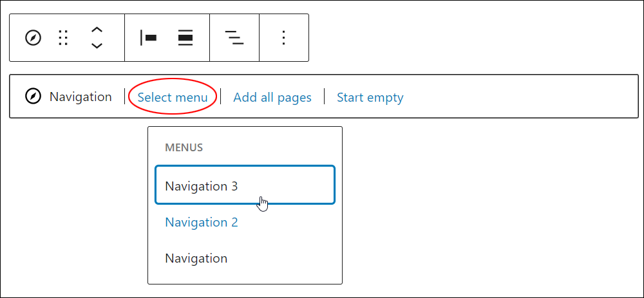Open the Select menu dropdown link

click(173, 97)
